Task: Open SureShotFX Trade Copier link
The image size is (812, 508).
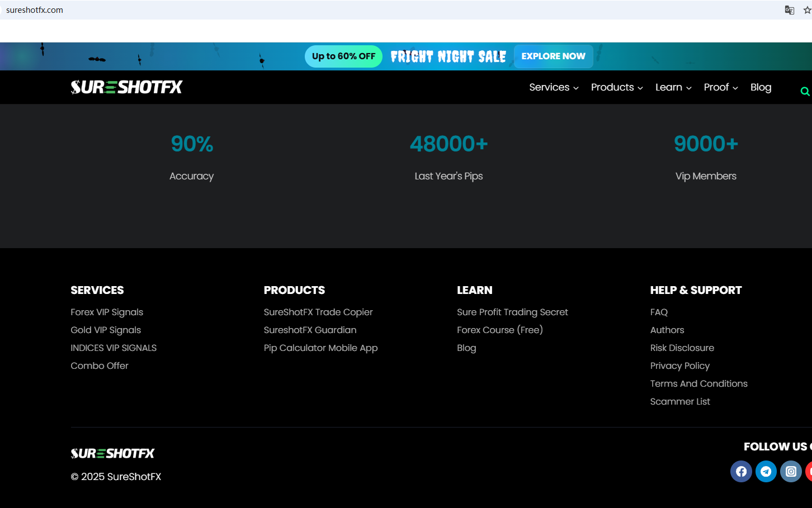Action: pos(318,312)
